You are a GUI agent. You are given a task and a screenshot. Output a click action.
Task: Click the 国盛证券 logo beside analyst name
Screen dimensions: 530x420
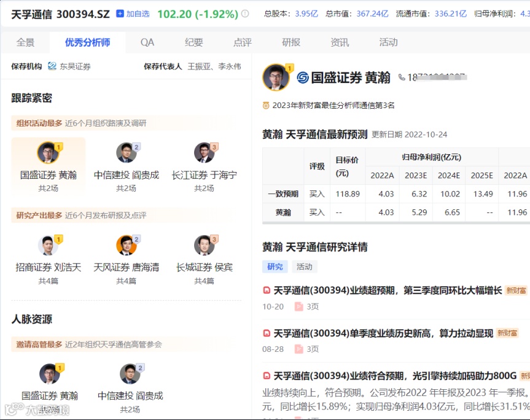(x=303, y=78)
